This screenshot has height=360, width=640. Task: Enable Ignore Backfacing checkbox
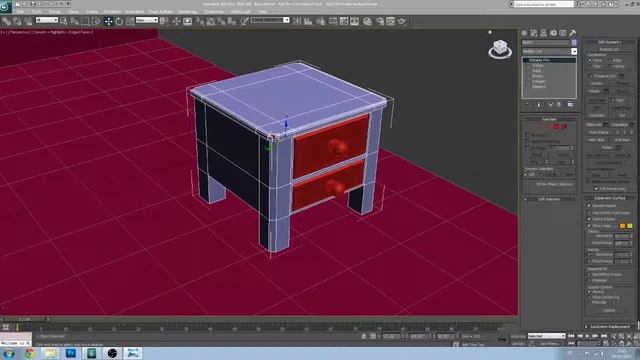[x=527, y=141]
